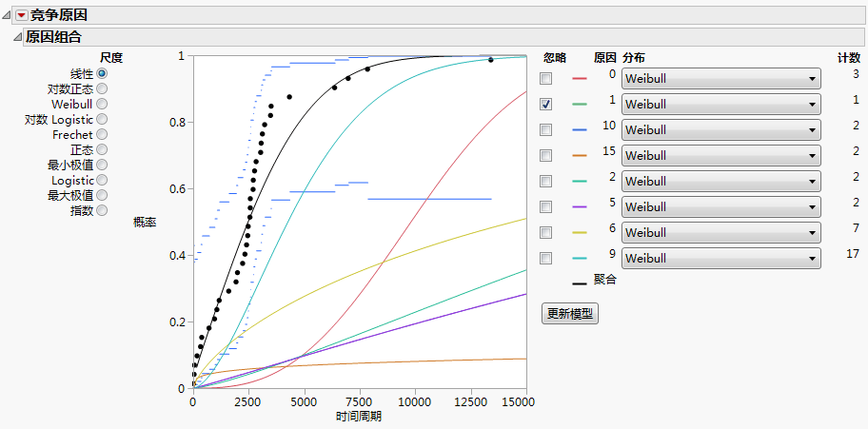The image size is (868, 429).
Task: Select the 指数 scale radio button
Action: 102,210
